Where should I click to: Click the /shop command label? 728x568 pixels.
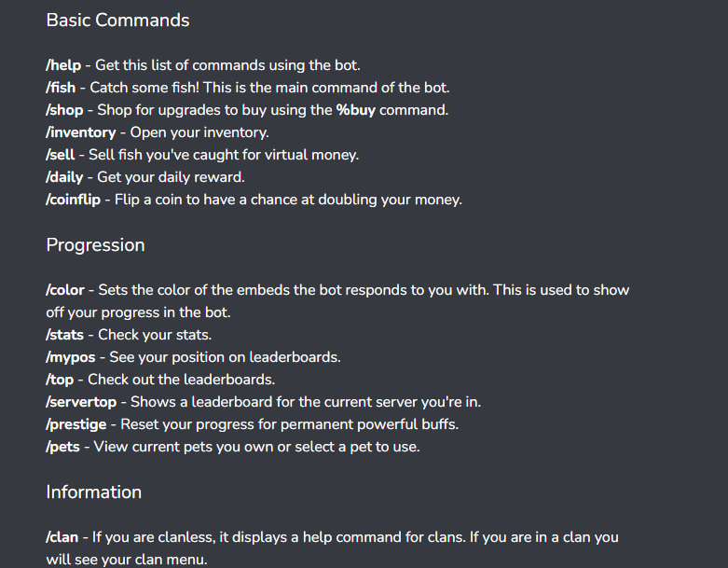coord(64,110)
